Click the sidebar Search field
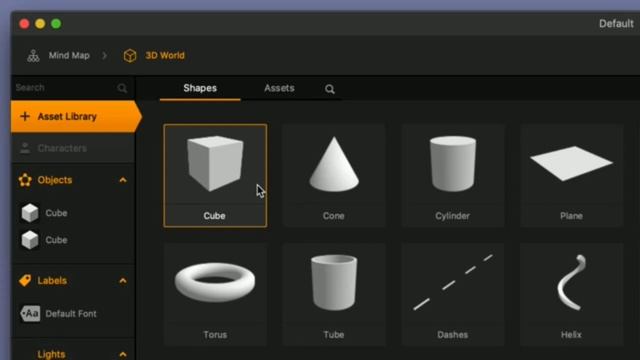This screenshot has height=360, width=640. pyautogui.click(x=72, y=88)
